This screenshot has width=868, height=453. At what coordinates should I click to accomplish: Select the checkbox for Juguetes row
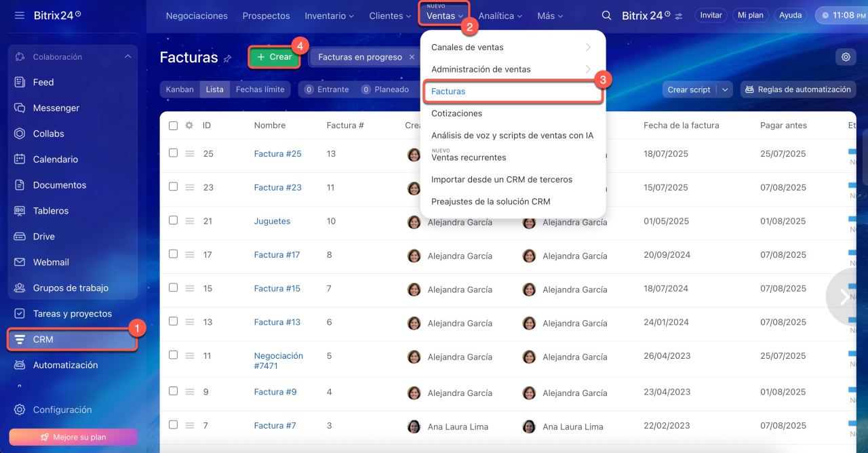click(173, 220)
